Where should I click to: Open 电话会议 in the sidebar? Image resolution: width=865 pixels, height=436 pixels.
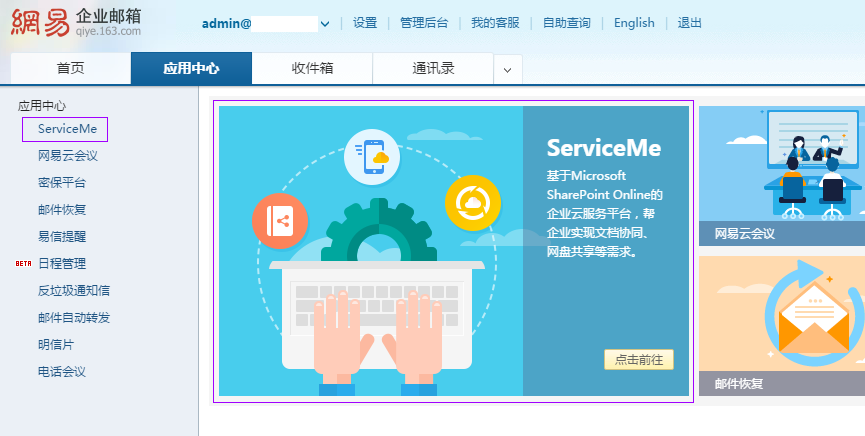(62, 372)
